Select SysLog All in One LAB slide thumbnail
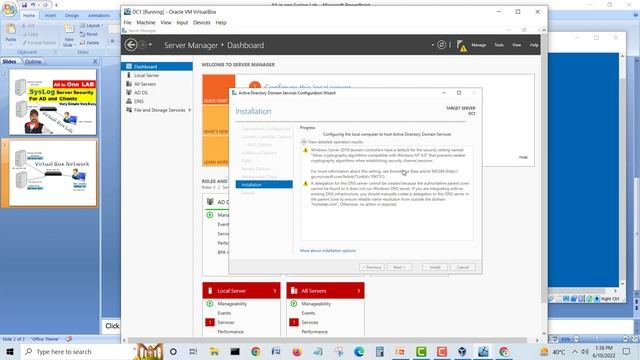Screen dimensions: 640x360 tap(53, 102)
